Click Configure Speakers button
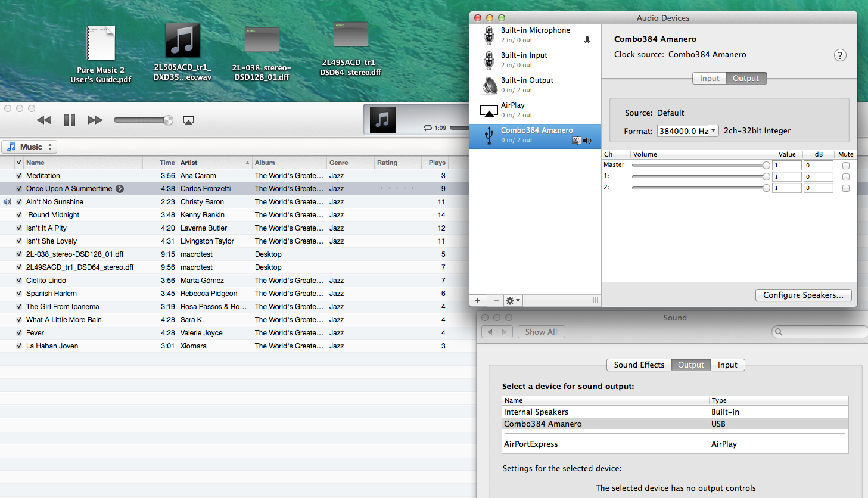The height and width of the screenshot is (498, 868). click(803, 295)
